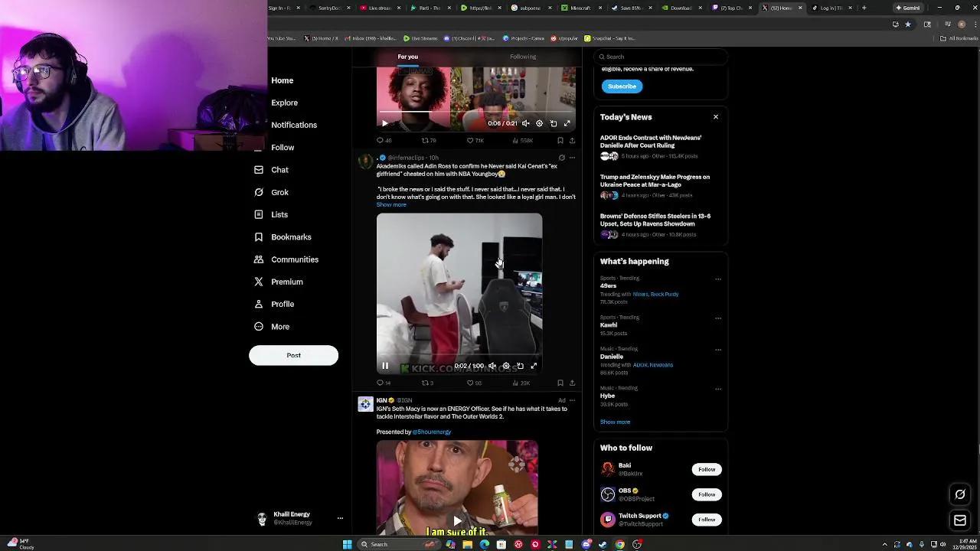The height and width of the screenshot is (551, 980).
Task: Click the Lists icon in sidebar
Action: [x=259, y=214]
